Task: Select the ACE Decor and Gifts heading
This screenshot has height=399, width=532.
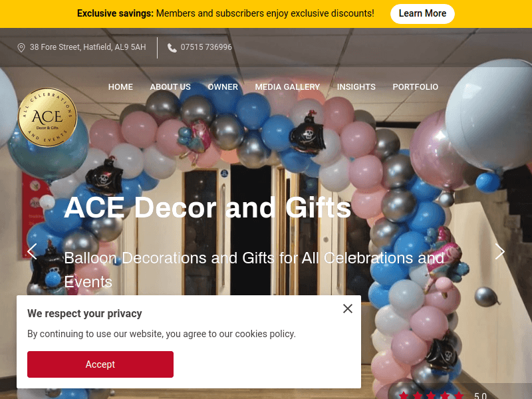Action: point(207,208)
